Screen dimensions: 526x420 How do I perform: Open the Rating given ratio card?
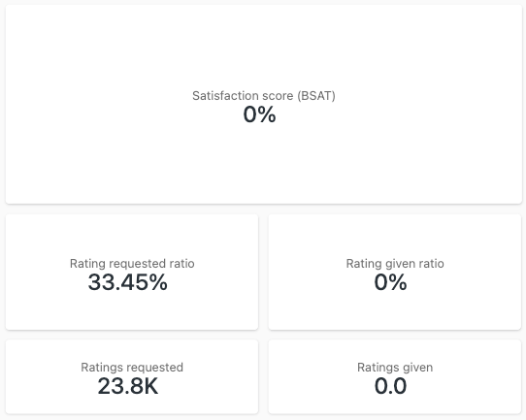coord(395,273)
